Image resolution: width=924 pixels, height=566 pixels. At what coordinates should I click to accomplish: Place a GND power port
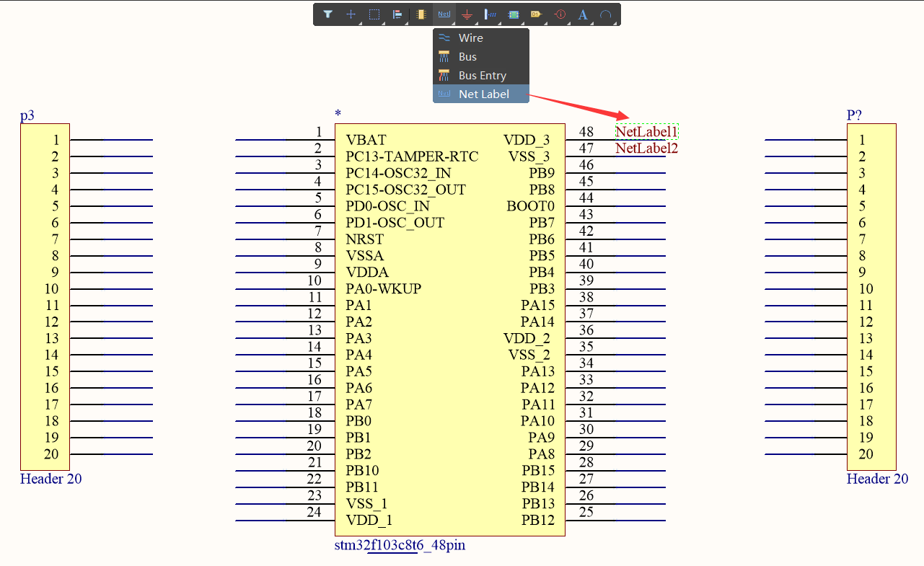click(x=467, y=14)
